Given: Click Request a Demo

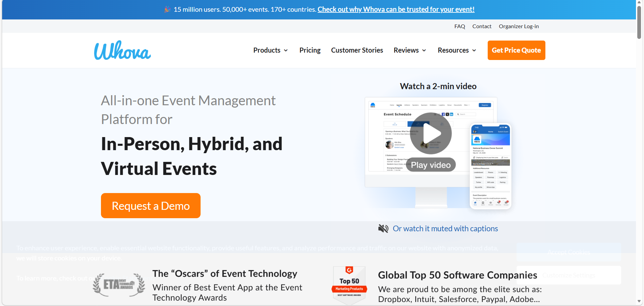Looking at the screenshot, I should [151, 206].
